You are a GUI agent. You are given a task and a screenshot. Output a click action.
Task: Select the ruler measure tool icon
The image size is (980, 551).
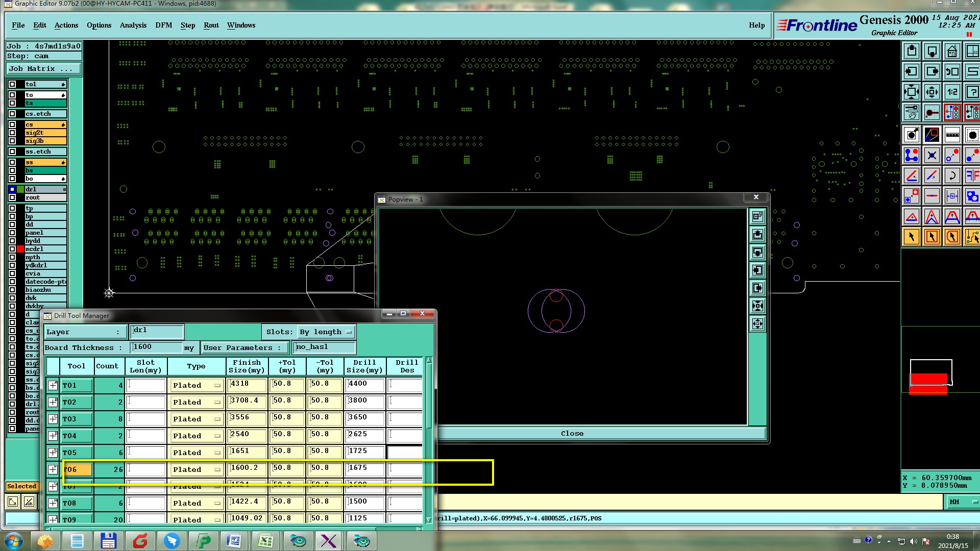point(952,135)
